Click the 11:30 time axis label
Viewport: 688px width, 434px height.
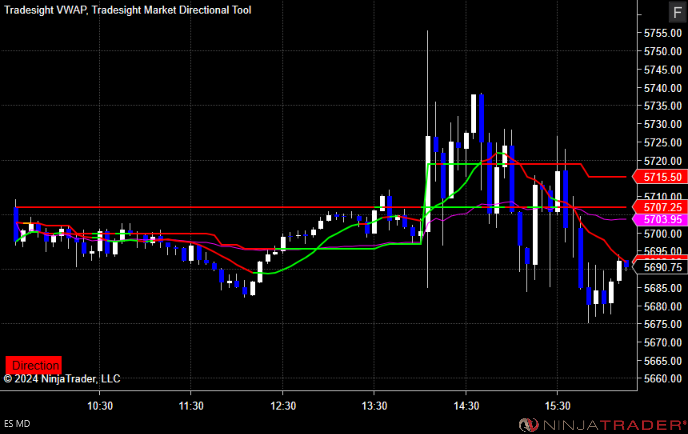[x=191, y=405]
